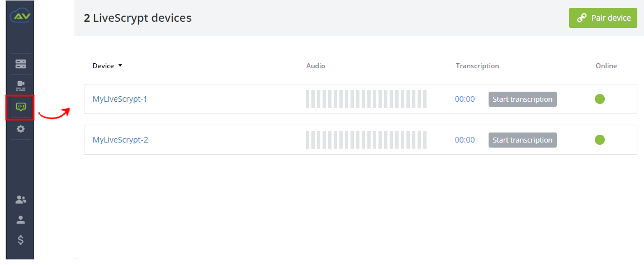Open the billing dollar sign icon
Image resolution: width=644 pixels, height=265 pixels.
pos(21,240)
